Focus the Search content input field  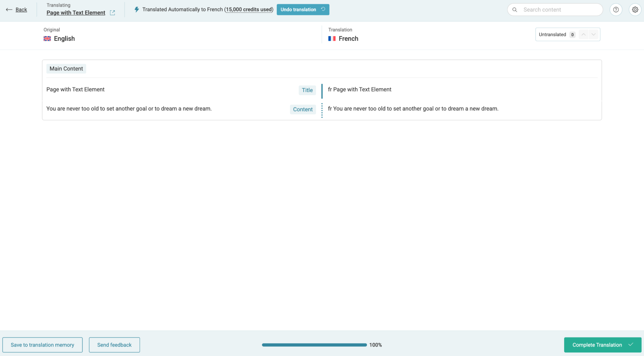[x=561, y=10]
